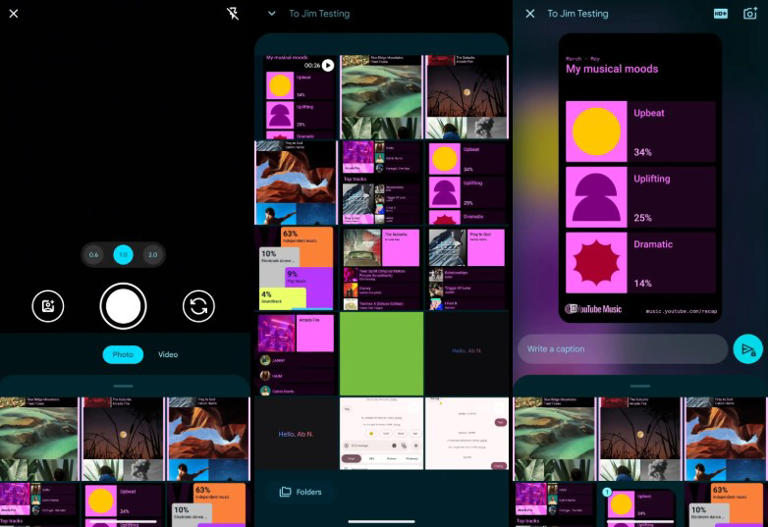Expand gallery handle below Photo tab
The width and height of the screenshot is (768, 527).
coord(123,385)
